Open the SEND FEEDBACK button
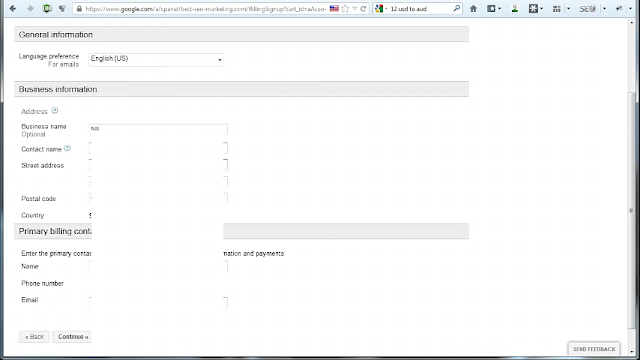This screenshot has height=360, width=640. point(594,349)
